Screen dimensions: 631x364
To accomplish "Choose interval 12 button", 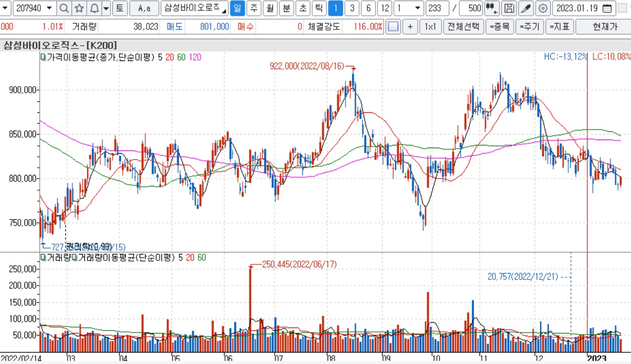I will pyautogui.click(x=385, y=8).
